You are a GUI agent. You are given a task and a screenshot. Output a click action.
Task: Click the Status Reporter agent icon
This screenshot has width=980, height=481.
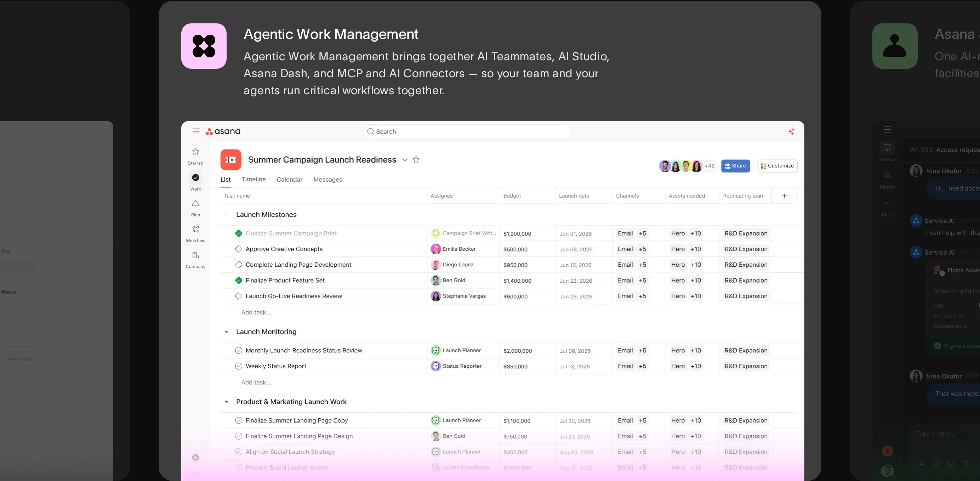(435, 366)
